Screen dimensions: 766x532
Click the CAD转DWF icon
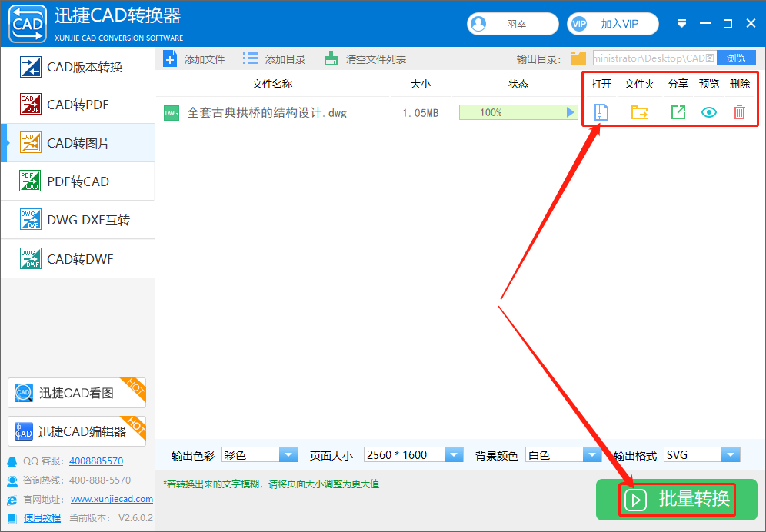(x=30, y=258)
